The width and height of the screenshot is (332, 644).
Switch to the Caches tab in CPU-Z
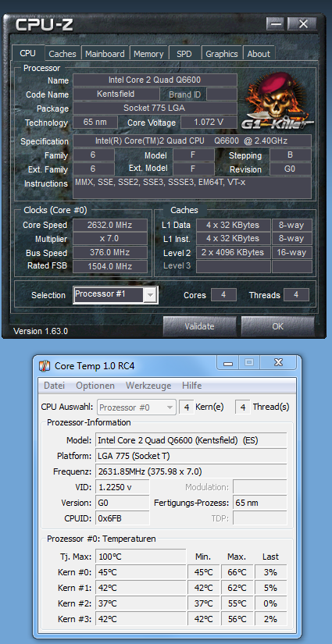[62, 54]
